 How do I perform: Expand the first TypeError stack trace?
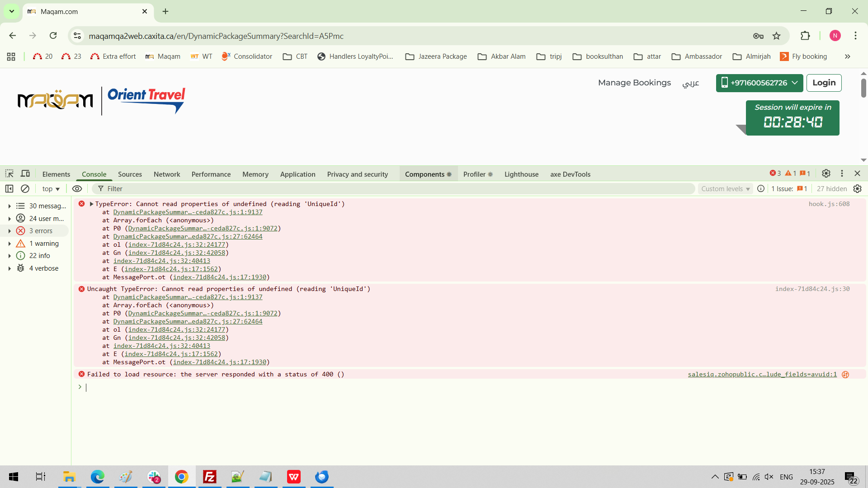click(x=91, y=204)
